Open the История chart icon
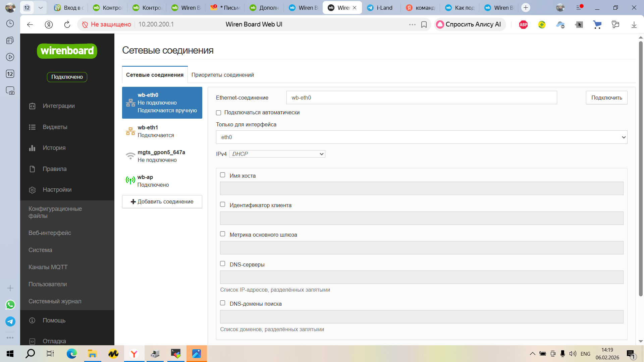Image resolution: width=644 pixels, height=362 pixels. coord(32,148)
